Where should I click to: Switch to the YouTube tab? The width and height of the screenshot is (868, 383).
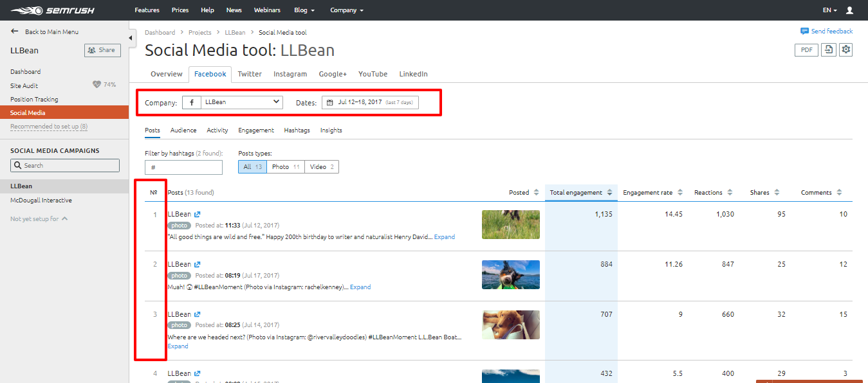[x=373, y=74]
